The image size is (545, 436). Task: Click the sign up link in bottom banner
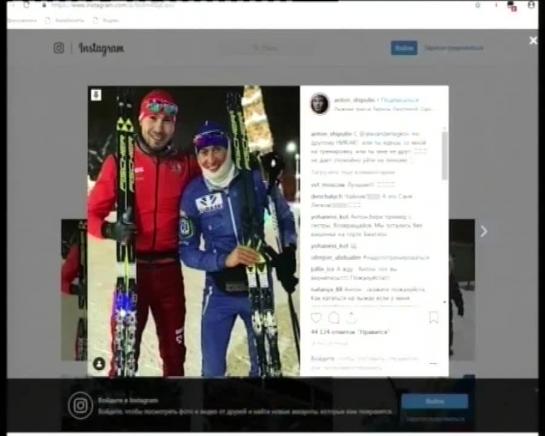[435, 419]
